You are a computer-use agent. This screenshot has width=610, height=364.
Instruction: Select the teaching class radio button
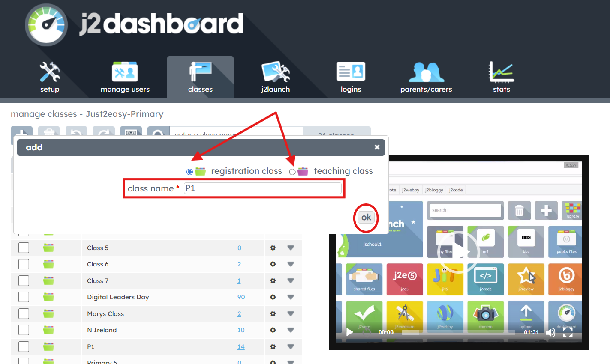tap(292, 172)
